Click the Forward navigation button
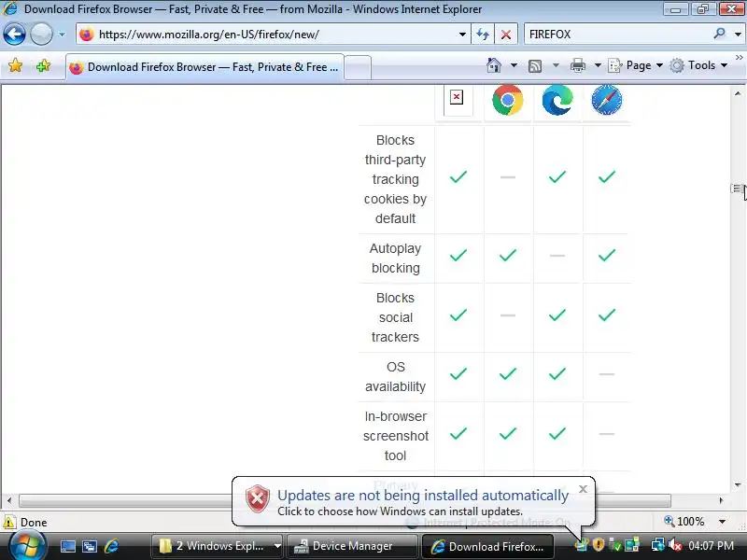The image size is (747, 560). [41, 35]
